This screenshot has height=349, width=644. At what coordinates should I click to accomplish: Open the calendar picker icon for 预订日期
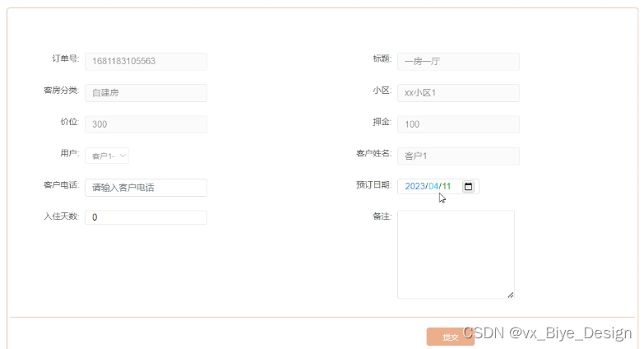tap(468, 187)
